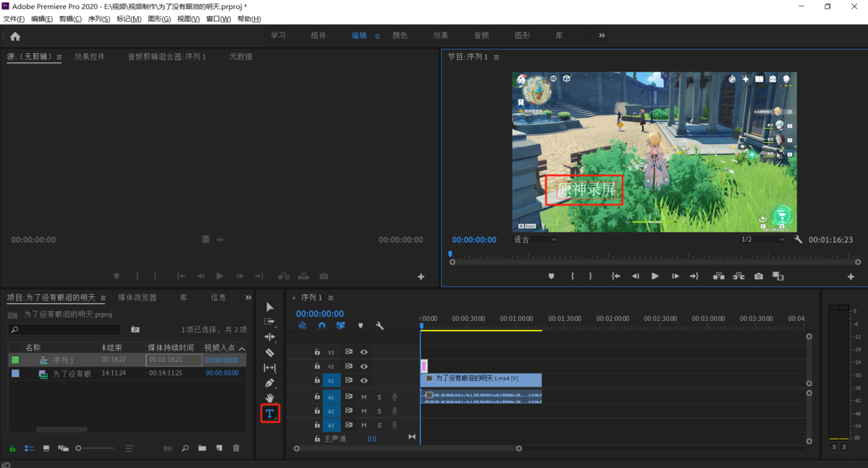Viewport: 868px width, 468px height.
Task: Click the Clear trash icon in Project panel
Action: coord(236,448)
